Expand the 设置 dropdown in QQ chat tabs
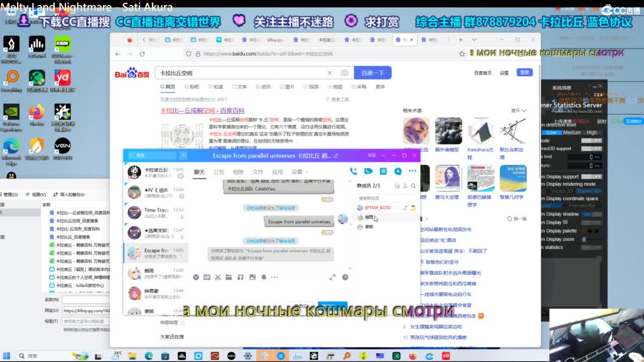Screen dimensions: 644x362 [300, 172]
